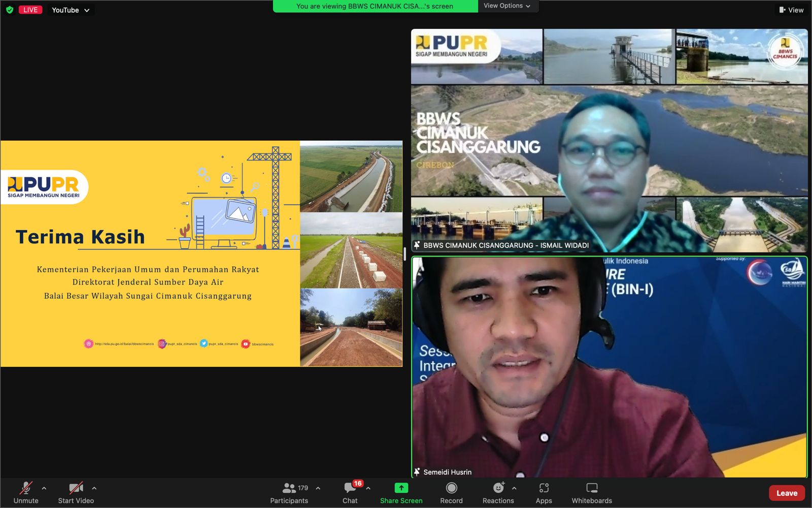The image size is (812, 508).
Task: Expand the arrow next to Reactions
Action: point(514,488)
